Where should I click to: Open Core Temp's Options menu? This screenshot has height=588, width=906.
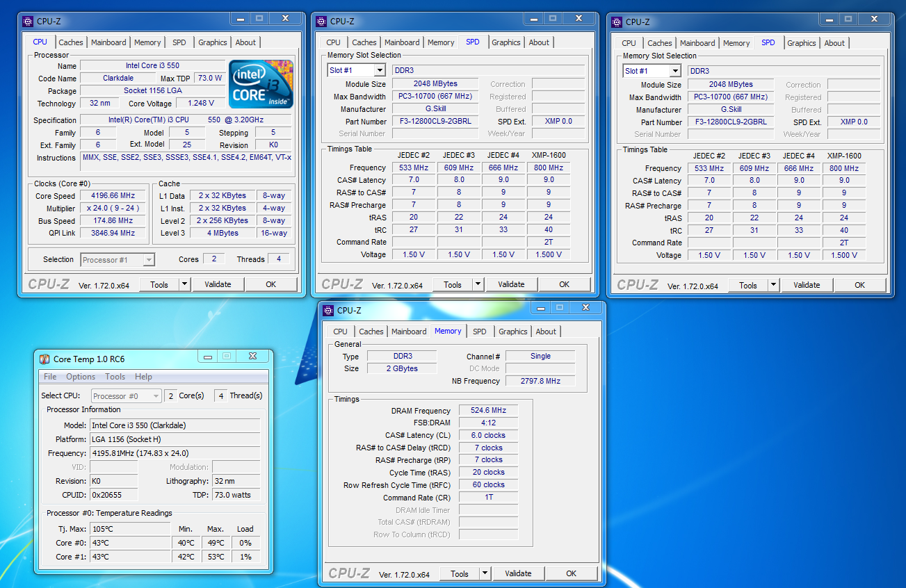[x=81, y=377]
